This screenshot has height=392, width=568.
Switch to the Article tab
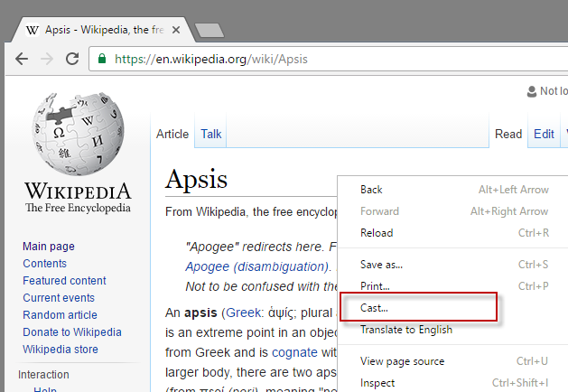click(172, 134)
